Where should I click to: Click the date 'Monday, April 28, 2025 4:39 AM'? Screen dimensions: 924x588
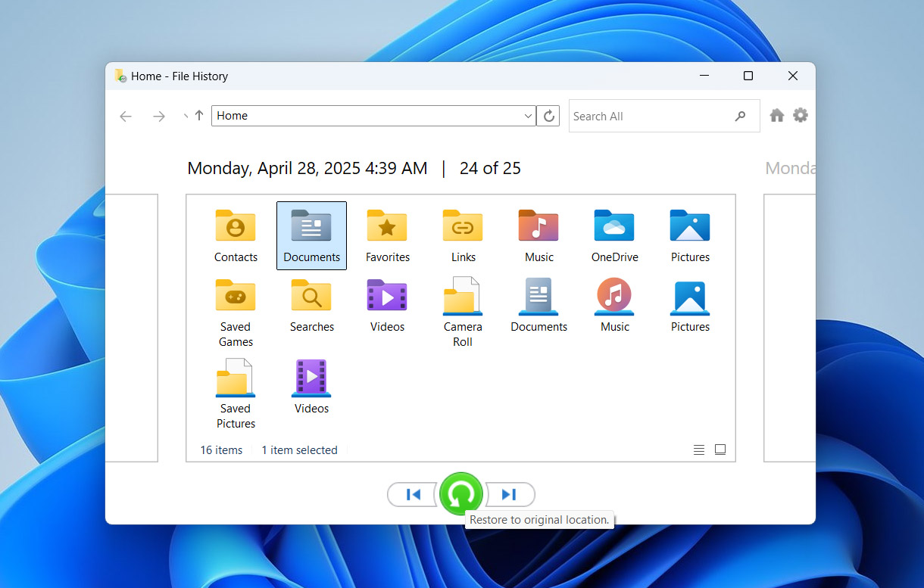(x=307, y=169)
